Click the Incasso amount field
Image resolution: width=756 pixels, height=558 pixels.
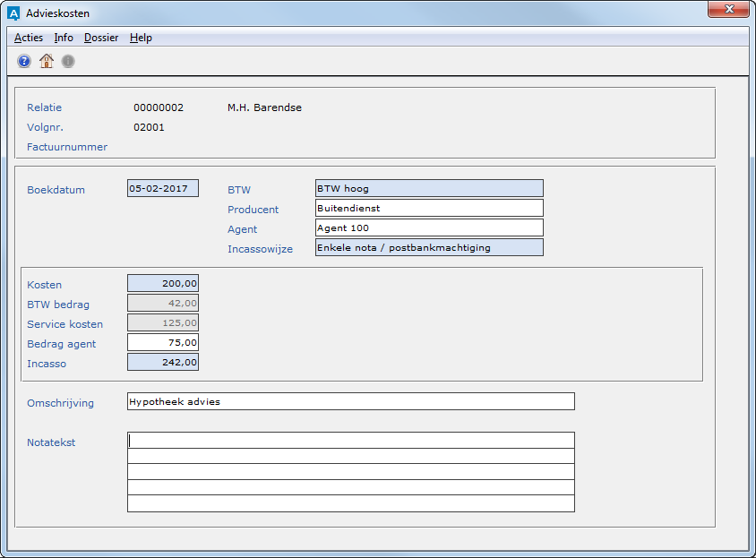click(163, 362)
